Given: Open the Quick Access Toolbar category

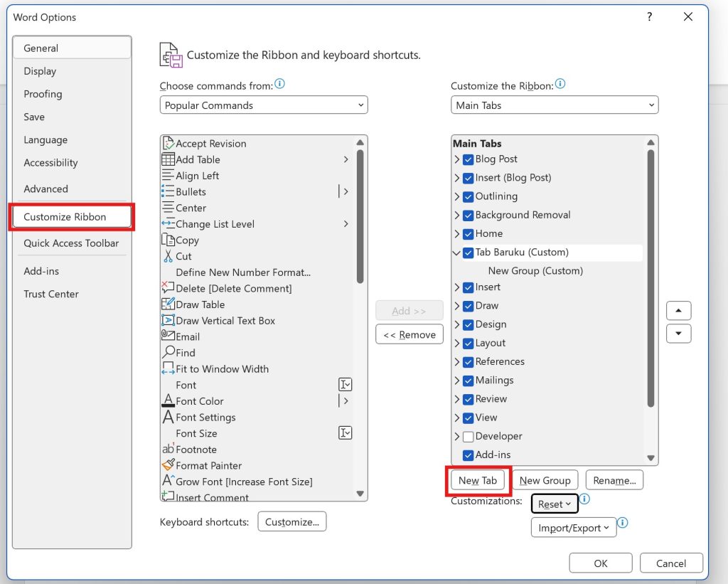Looking at the screenshot, I should [71, 243].
